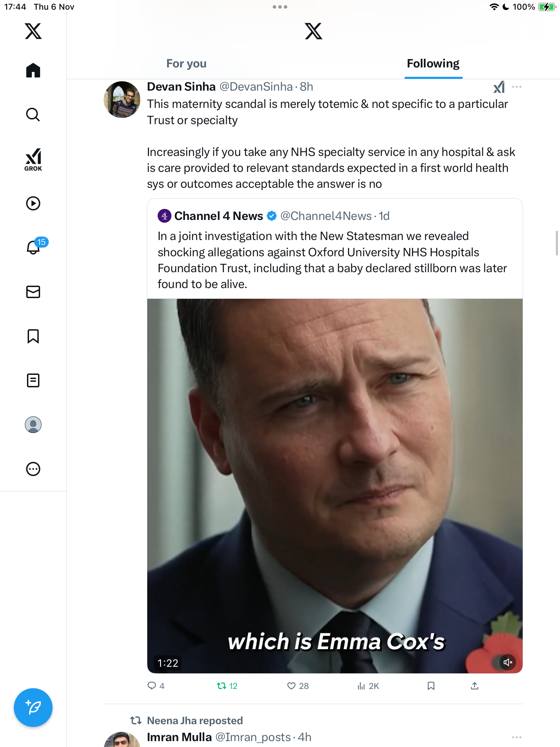Screen dimensions: 560x747
Task: Open the Bookmarks icon in sidebar
Action: [33, 336]
